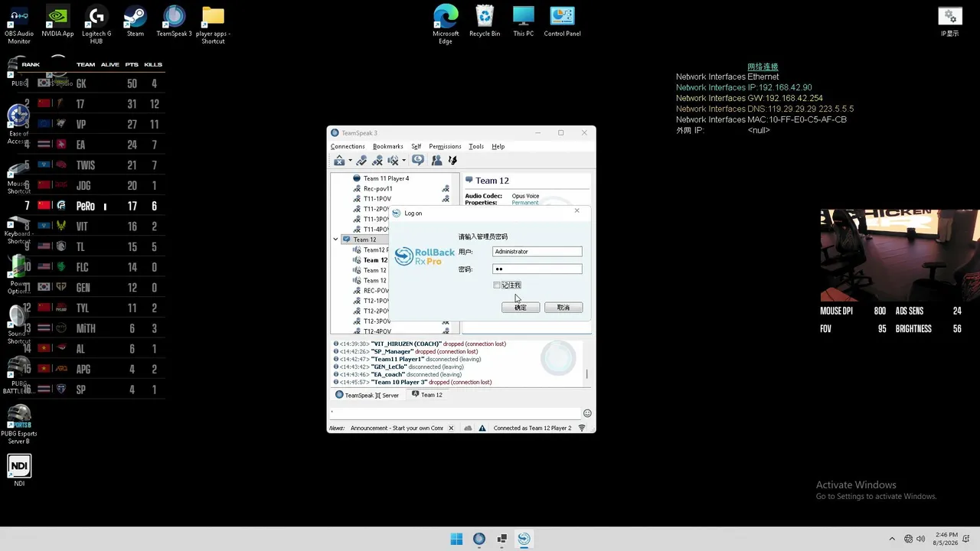Image resolution: width=980 pixels, height=551 pixels.
Task: Select the This PC desktop icon
Action: point(524,21)
